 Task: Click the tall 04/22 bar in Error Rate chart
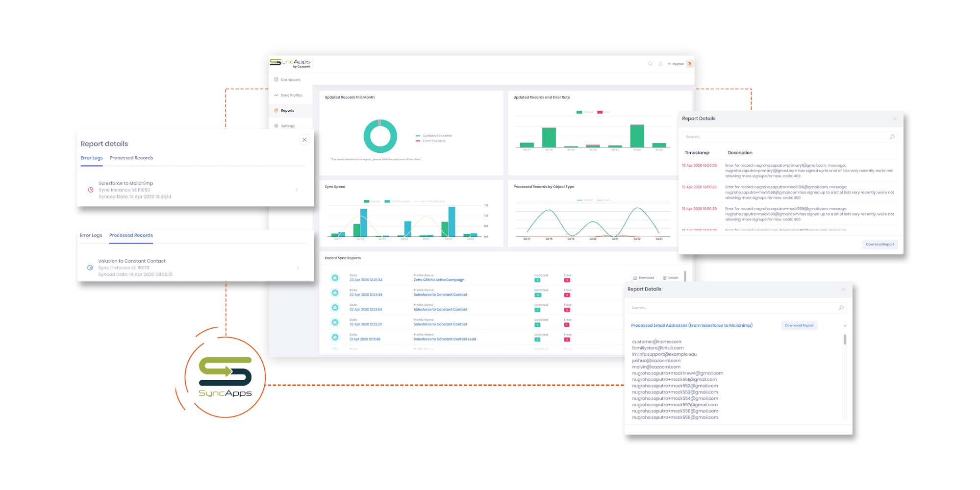[637, 136]
